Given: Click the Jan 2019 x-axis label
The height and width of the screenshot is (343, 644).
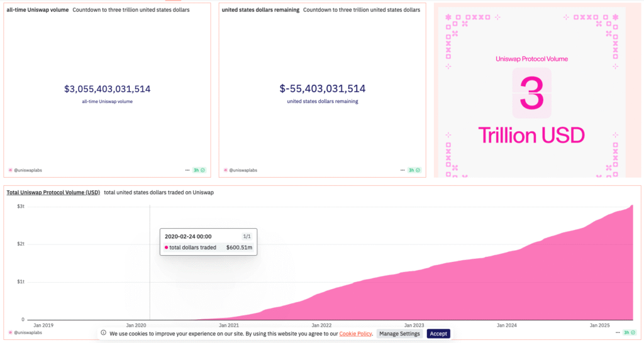Looking at the screenshot, I should click(43, 325).
